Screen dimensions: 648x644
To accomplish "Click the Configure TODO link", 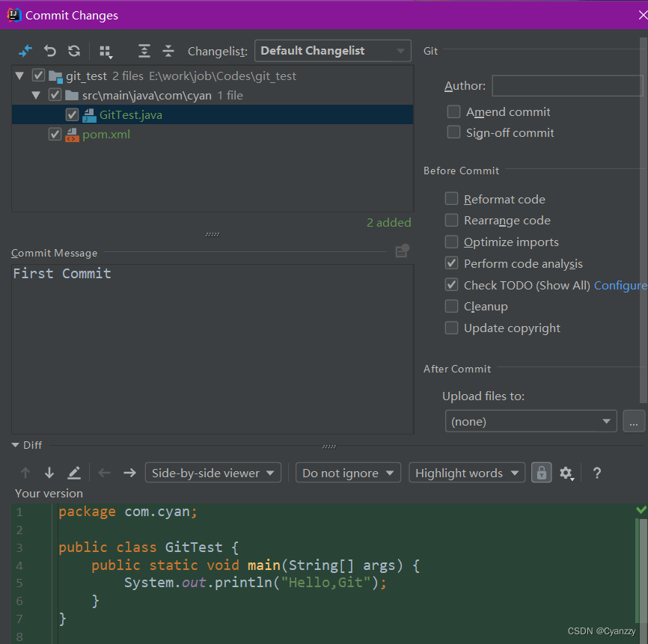I will (x=621, y=286).
